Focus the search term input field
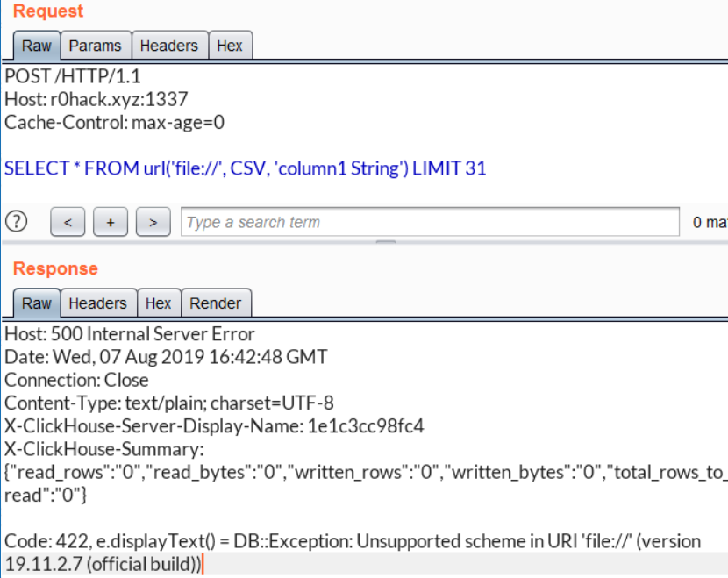The image size is (728, 578). point(430,222)
